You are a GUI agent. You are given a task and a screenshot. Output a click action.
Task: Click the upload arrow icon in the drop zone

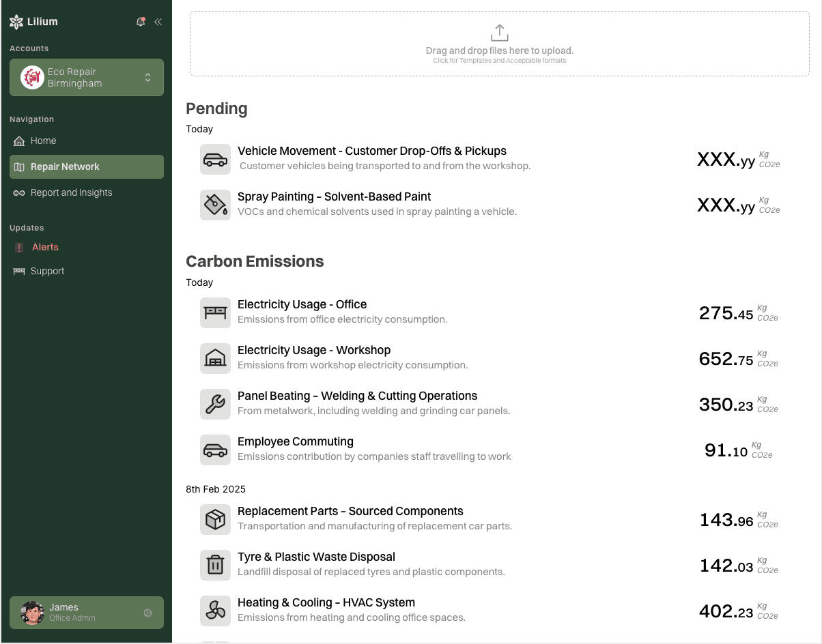(500, 33)
